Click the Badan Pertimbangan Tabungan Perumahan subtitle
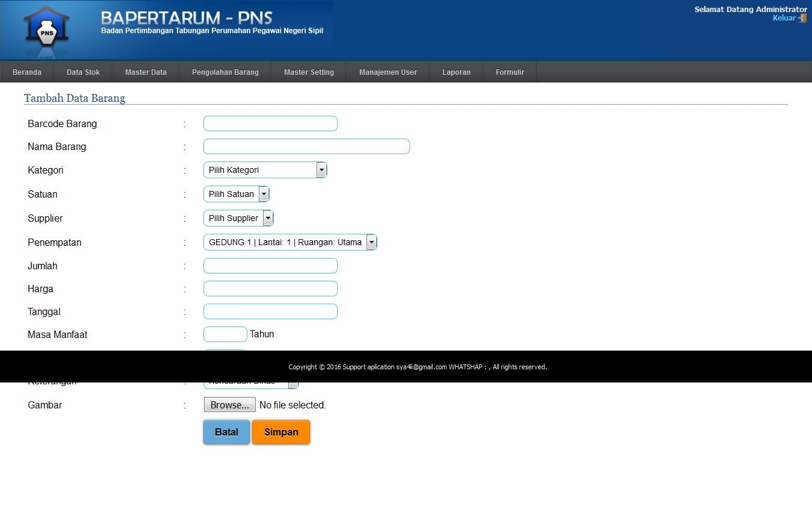The height and width of the screenshot is (506, 812). [x=212, y=31]
